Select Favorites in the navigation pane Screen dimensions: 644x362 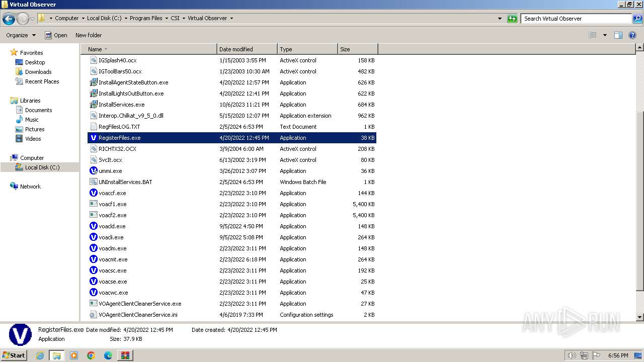pyautogui.click(x=31, y=52)
